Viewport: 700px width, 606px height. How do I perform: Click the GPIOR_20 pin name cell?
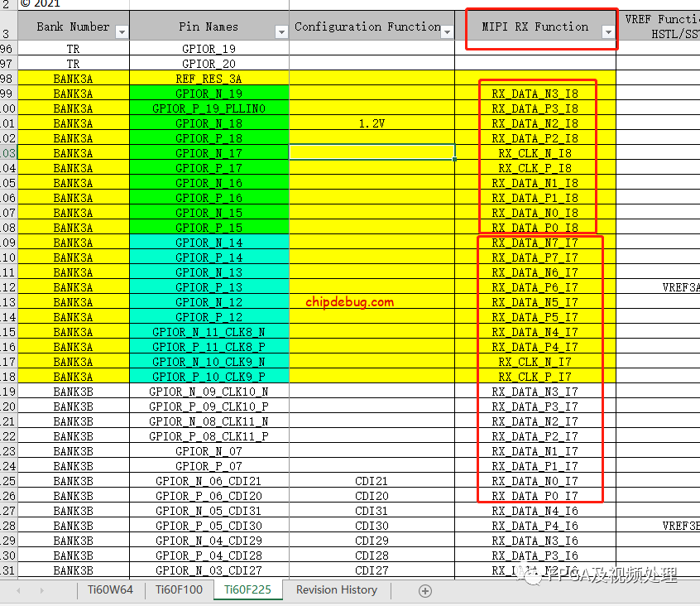click(x=209, y=64)
